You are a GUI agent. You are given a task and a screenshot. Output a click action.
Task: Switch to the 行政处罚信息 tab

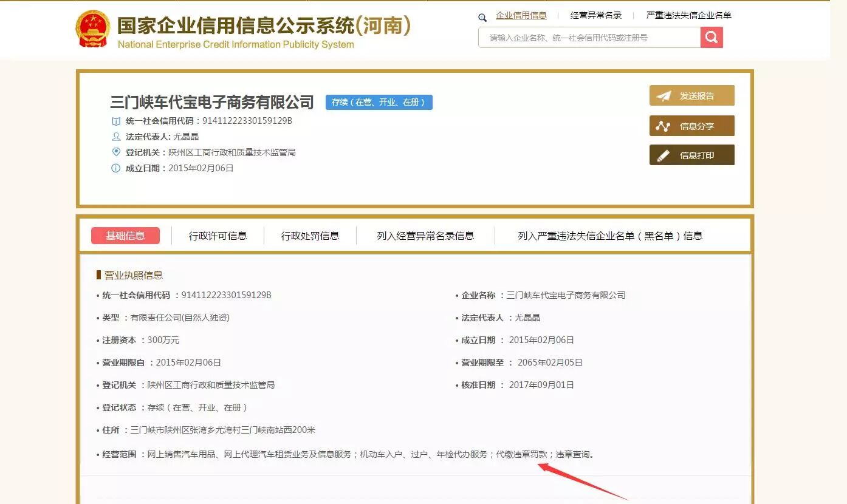point(310,236)
